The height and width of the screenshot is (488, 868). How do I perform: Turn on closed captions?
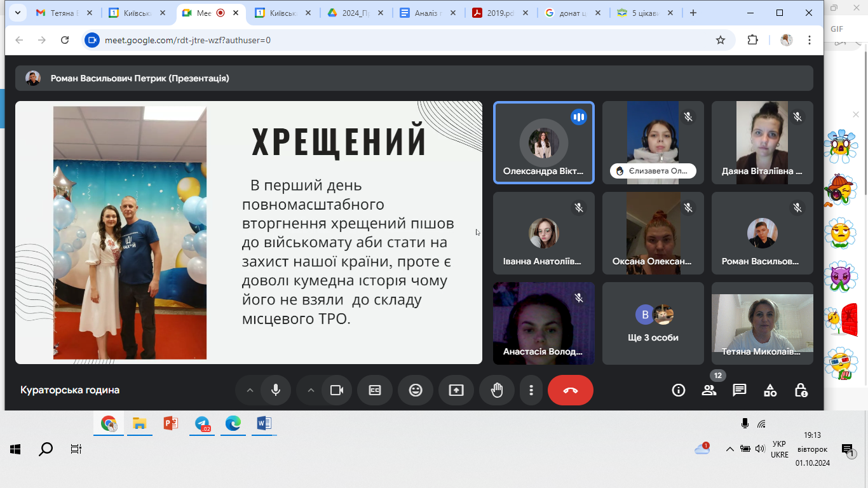coord(375,390)
